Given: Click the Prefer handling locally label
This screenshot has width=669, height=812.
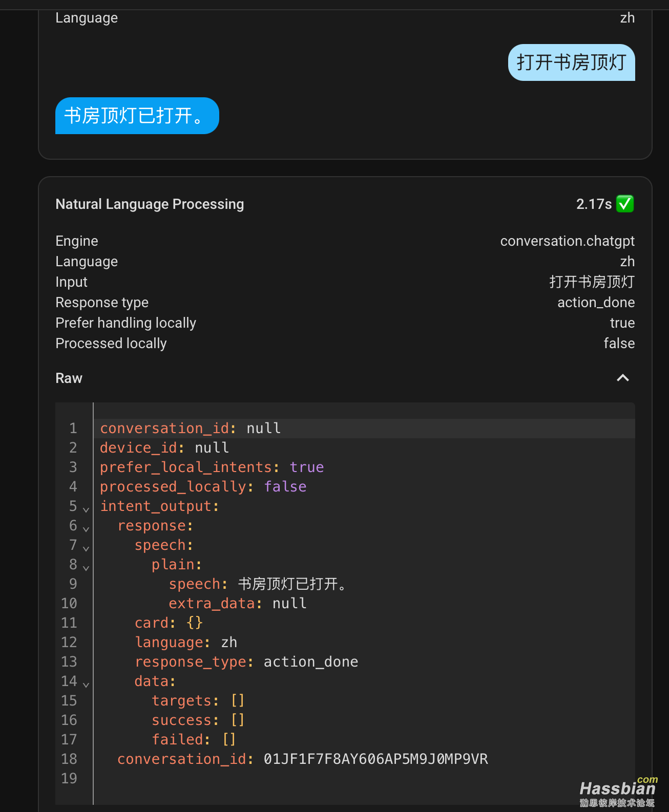Looking at the screenshot, I should coord(126,323).
